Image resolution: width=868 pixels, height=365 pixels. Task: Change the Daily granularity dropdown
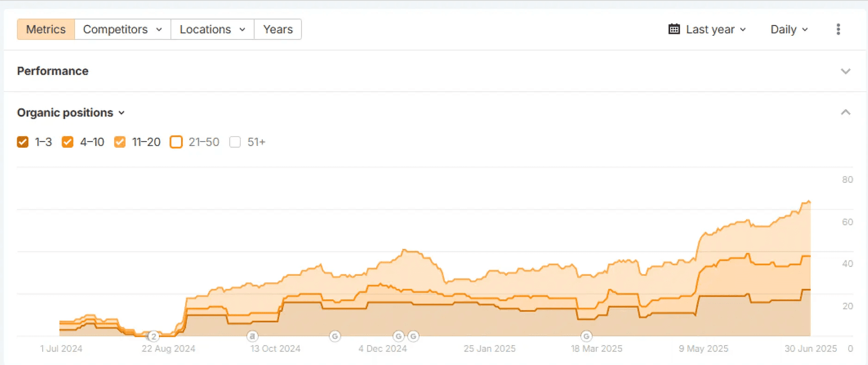point(789,29)
